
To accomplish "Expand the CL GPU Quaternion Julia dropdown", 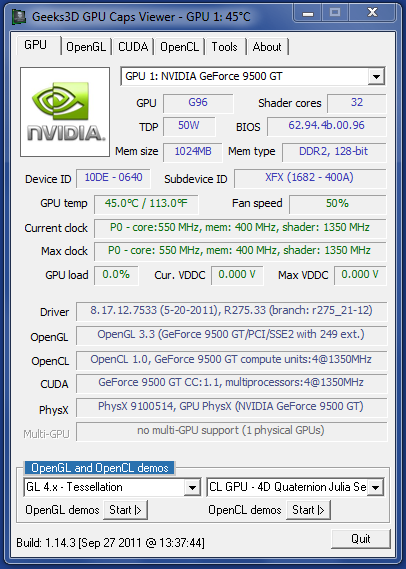I will [376, 487].
